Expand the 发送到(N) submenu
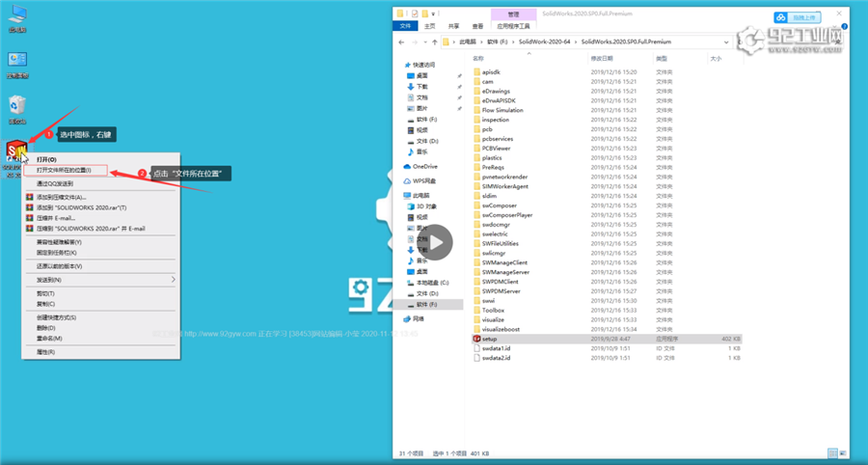Screen dimensions: 868x465 pyautogui.click(x=100, y=280)
